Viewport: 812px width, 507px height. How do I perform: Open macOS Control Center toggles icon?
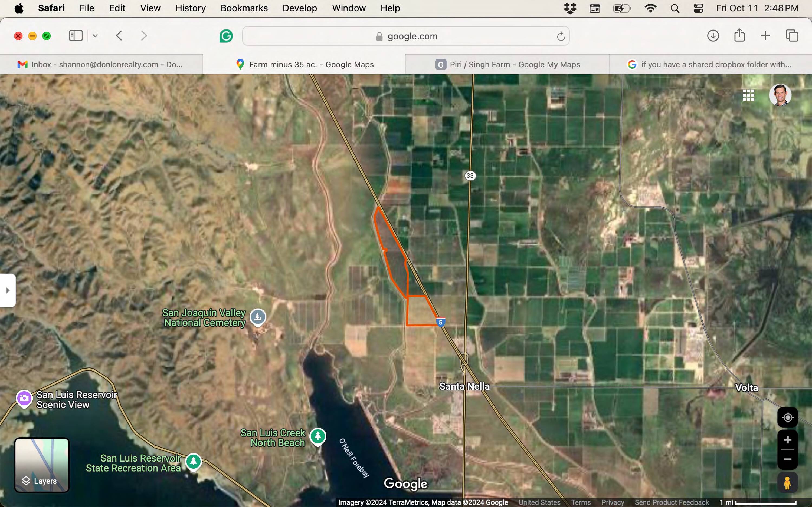click(x=698, y=8)
